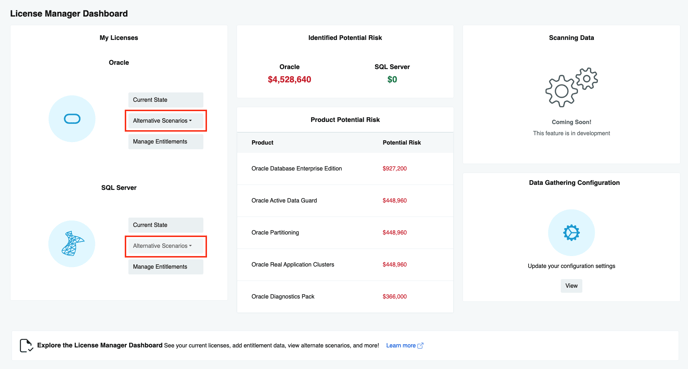Select Oracle Active Data Guard row
Image resolution: width=688 pixels, height=369 pixels.
click(x=345, y=201)
